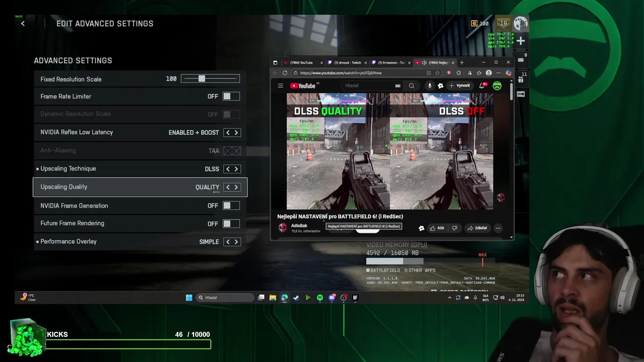Open Steam from the taskbar

click(296, 298)
